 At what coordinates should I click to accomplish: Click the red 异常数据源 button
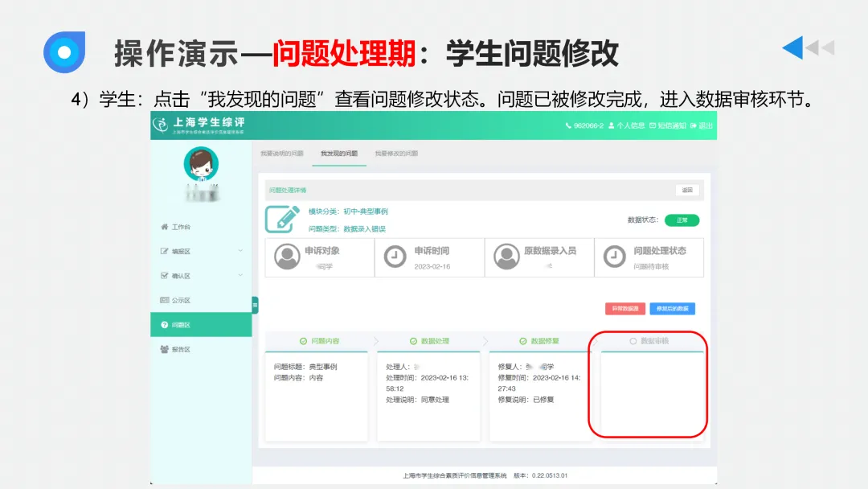(624, 309)
